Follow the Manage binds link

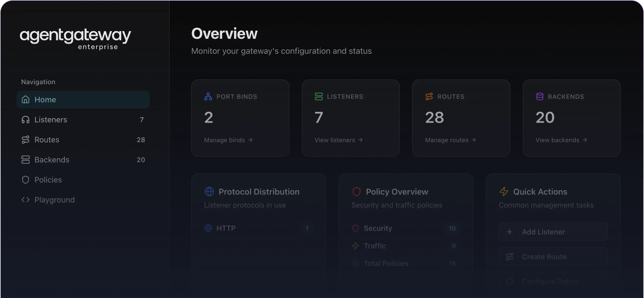[x=228, y=140]
